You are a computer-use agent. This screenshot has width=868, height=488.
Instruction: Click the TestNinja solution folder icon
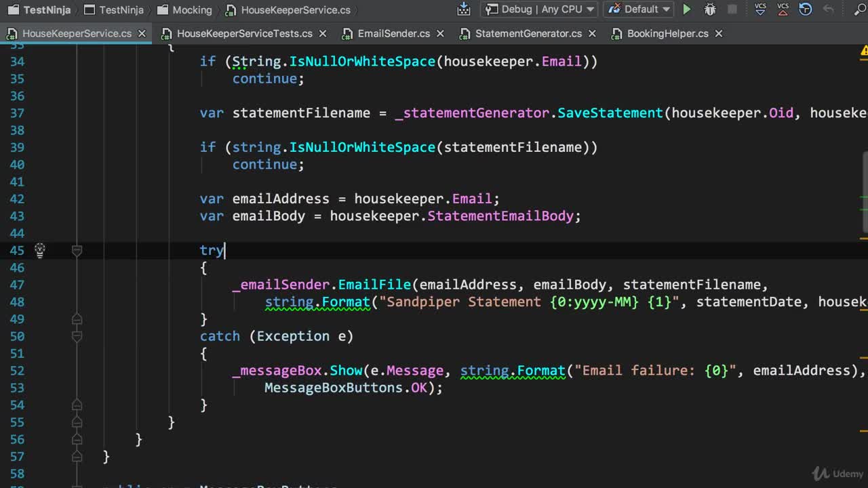pos(13,9)
